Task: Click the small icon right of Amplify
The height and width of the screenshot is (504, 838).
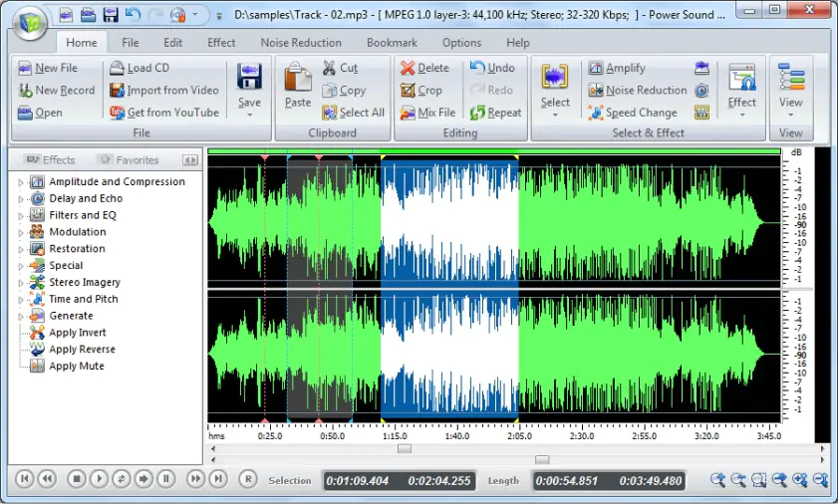Action: pyautogui.click(x=701, y=68)
